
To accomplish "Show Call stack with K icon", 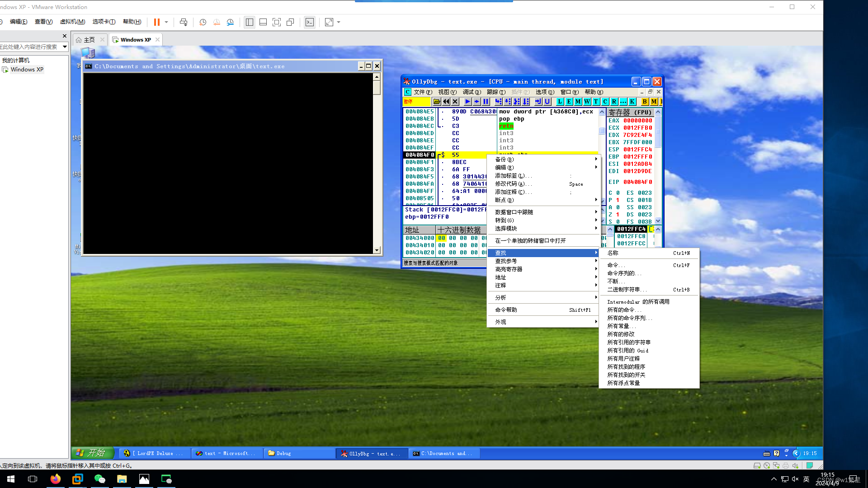I will pyautogui.click(x=632, y=102).
